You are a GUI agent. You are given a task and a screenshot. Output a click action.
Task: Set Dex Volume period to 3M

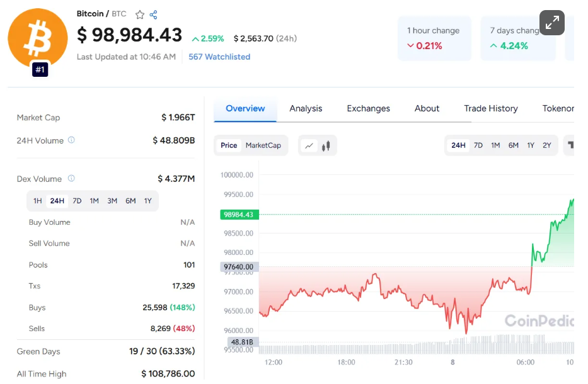click(x=112, y=201)
